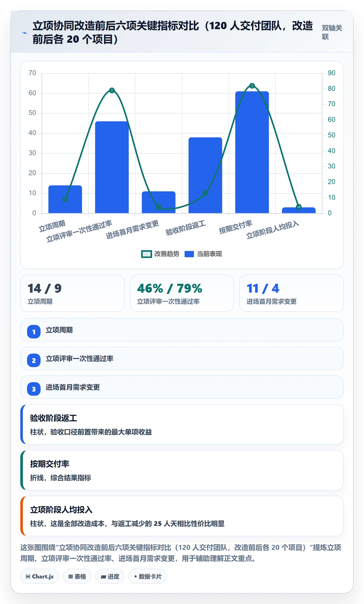Screen dimensions: 364x604
Task: Click the blue number 3 badge
Action: click(34, 389)
